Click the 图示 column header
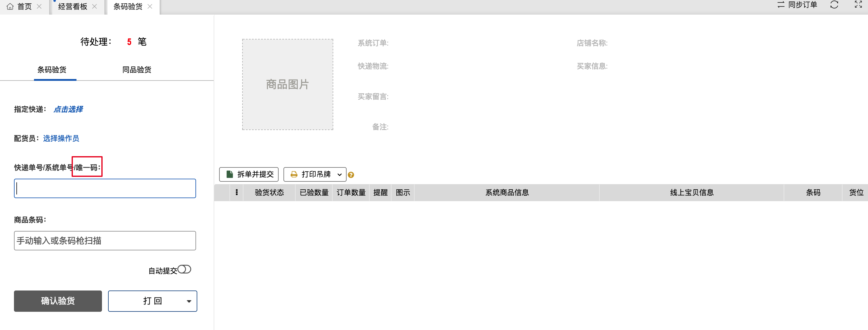 (403, 192)
